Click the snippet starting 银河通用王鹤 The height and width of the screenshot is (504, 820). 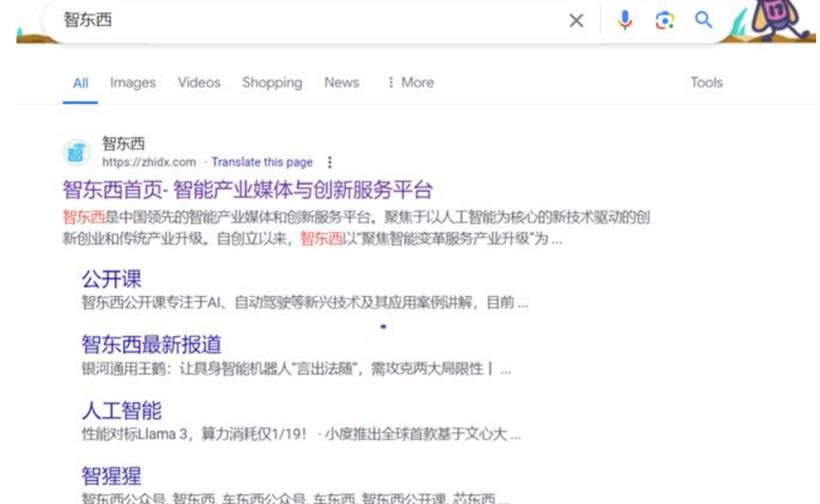tap(296, 369)
